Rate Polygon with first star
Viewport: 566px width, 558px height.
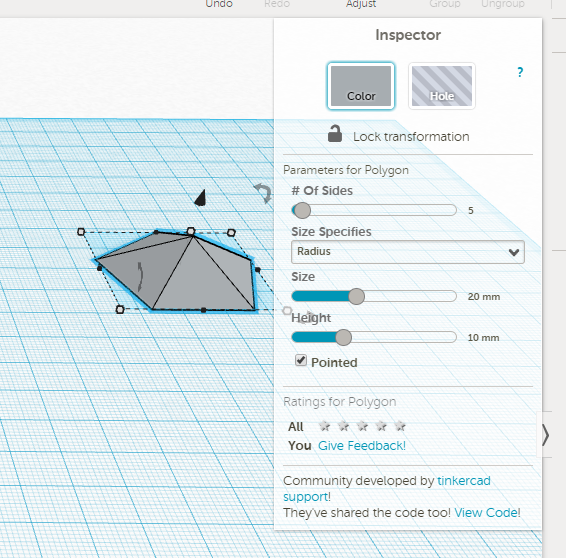click(324, 426)
